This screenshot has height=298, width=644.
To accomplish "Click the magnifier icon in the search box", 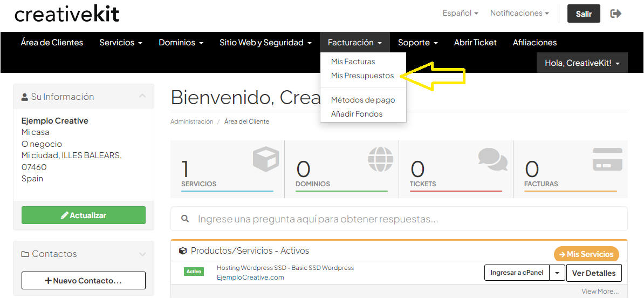I will 186,219.
